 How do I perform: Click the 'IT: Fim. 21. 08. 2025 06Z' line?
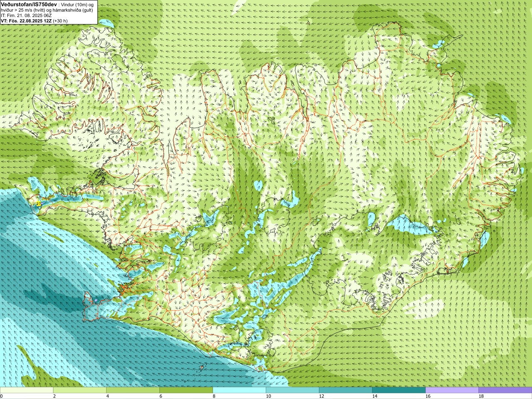coord(26,15)
